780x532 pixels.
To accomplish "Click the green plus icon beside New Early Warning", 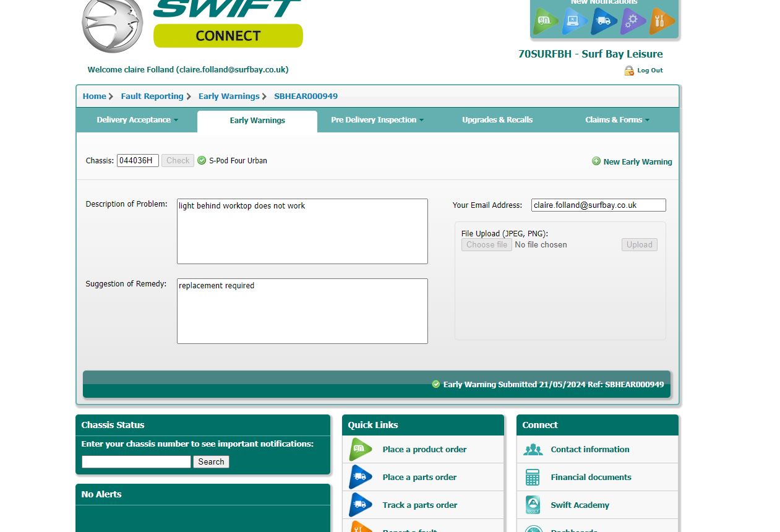I will pos(596,161).
